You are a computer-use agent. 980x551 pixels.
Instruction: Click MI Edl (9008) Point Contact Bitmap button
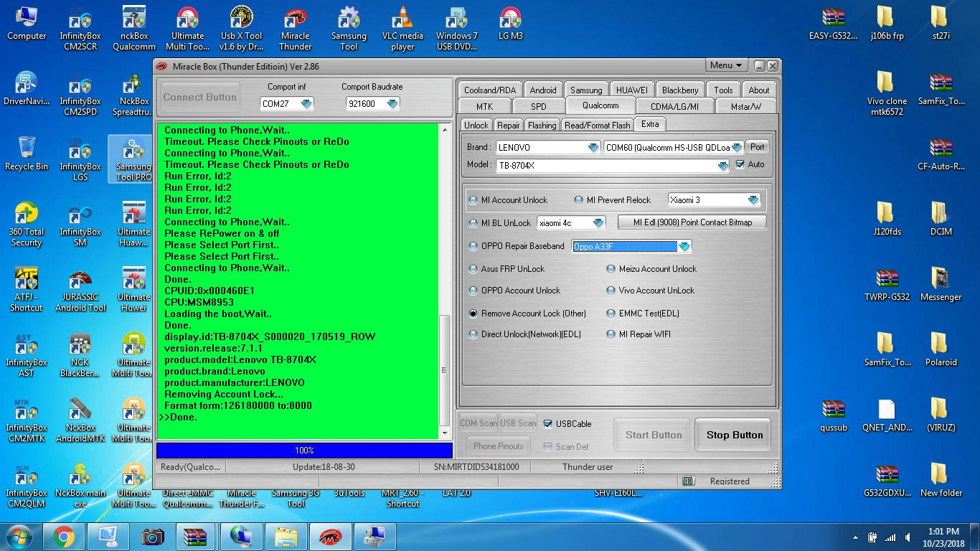pyautogui.click(x=692, y=222)
